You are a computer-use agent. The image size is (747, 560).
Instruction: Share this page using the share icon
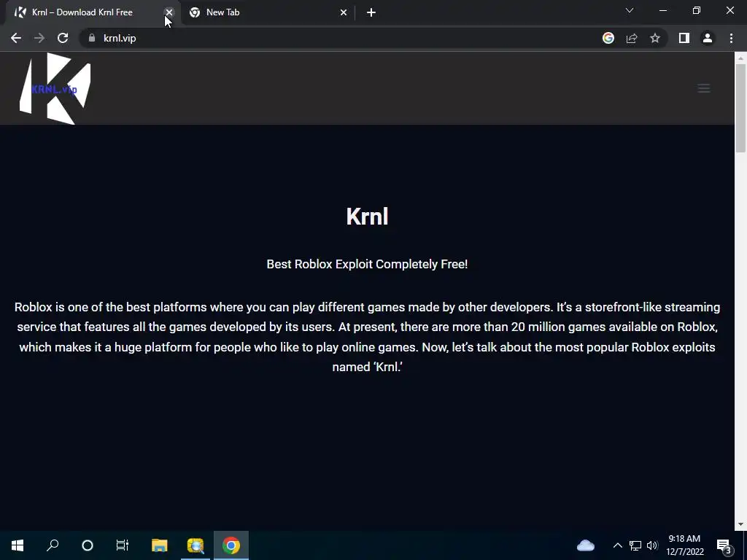coord(632,38)
